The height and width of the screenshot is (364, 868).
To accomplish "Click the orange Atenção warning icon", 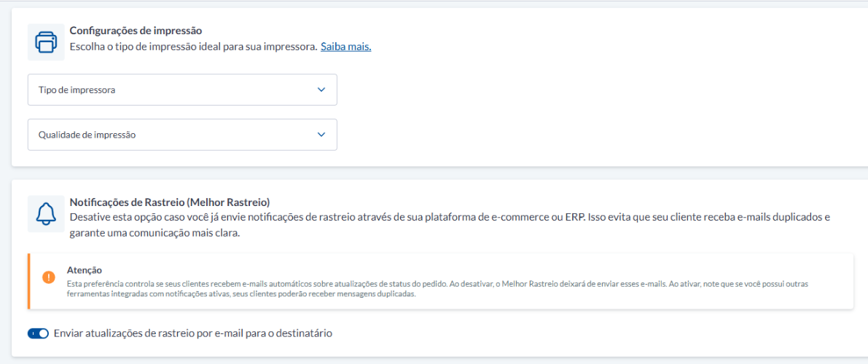I will pyautogui.click(x=49, y=277).
